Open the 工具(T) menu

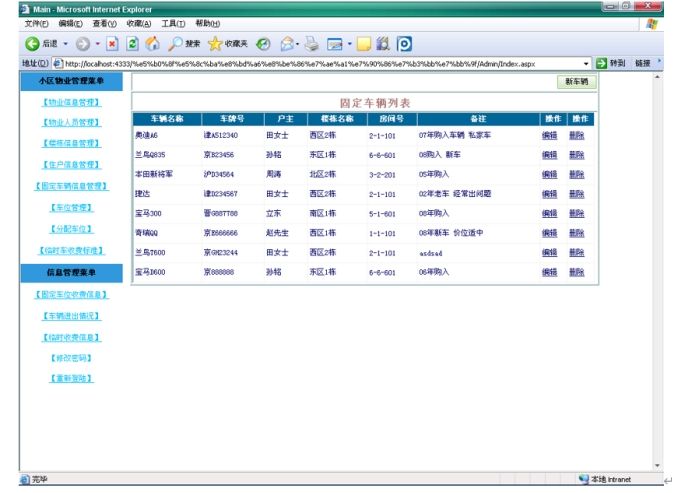(x=173, y=23)
